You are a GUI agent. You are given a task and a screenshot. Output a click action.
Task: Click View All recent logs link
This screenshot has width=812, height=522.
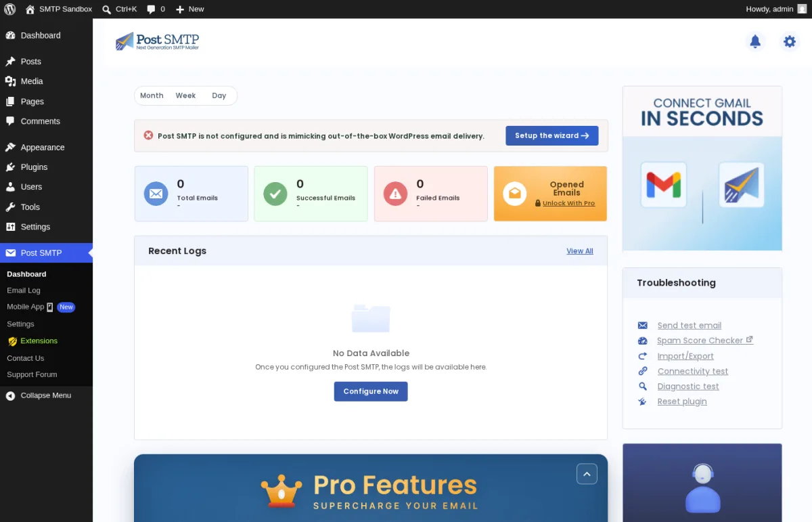[580, 251]
